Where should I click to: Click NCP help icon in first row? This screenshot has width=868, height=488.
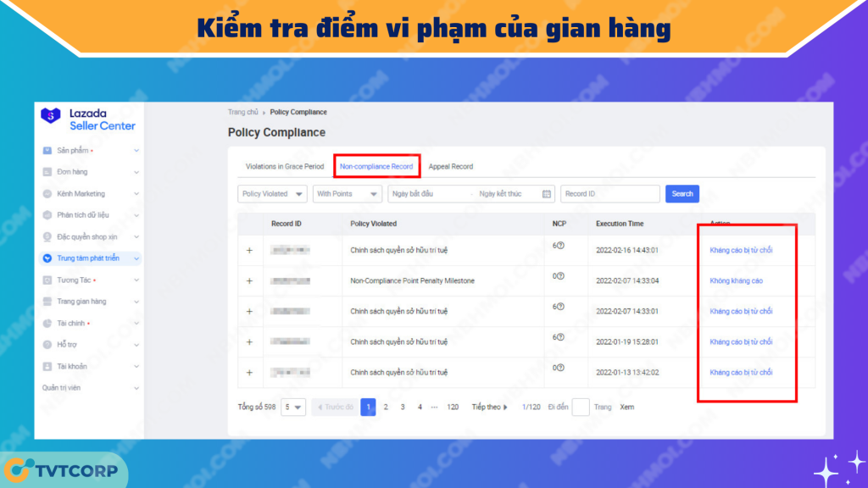click(x=560, y=246)
